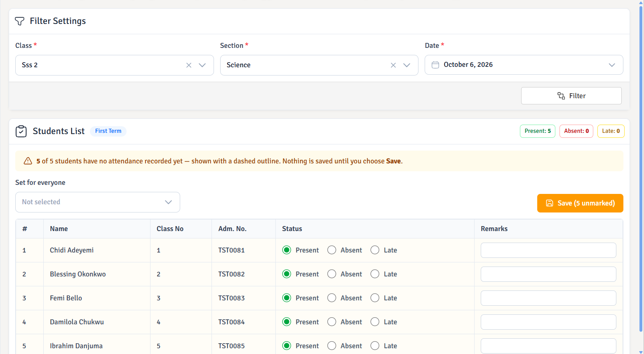Click the Late: 0 counter badge
The width and height of the screenshot is (644, 354).
[x=611, y=131]
